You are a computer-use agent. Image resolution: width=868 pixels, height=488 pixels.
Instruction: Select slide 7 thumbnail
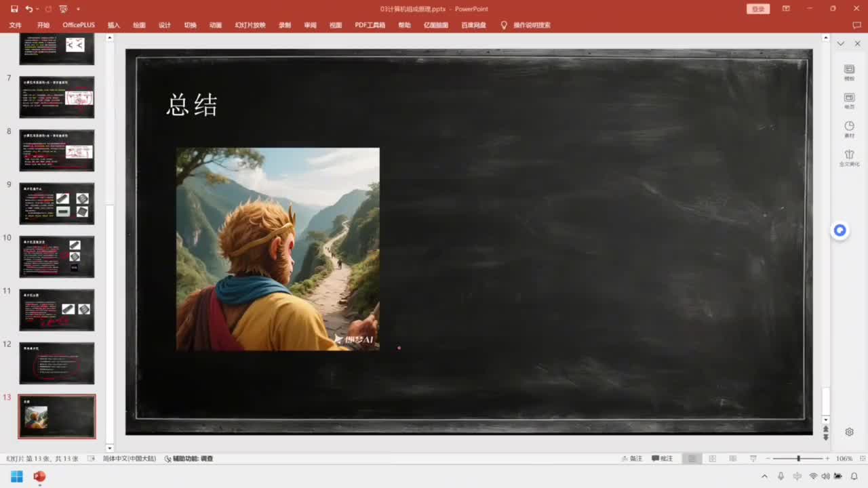56,97
